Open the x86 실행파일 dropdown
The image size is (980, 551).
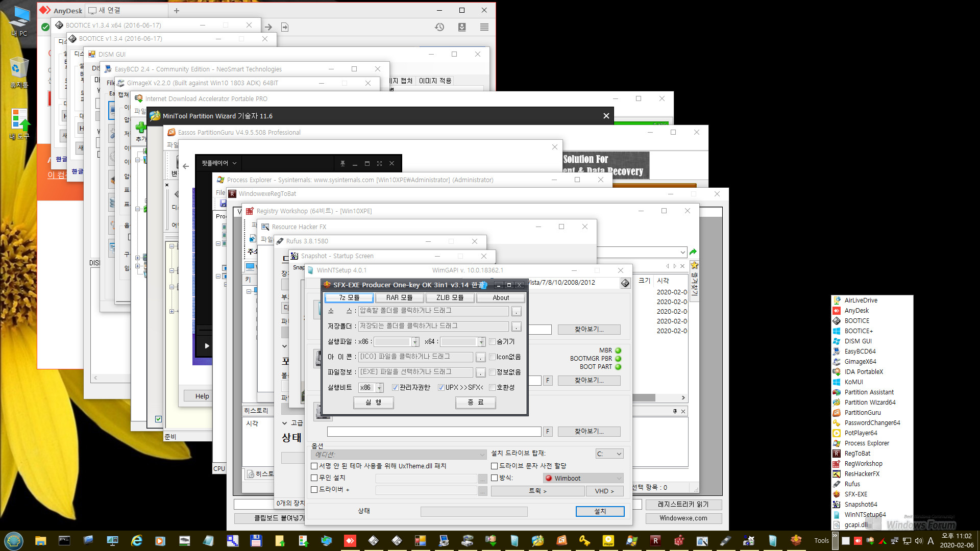point(415,342)
